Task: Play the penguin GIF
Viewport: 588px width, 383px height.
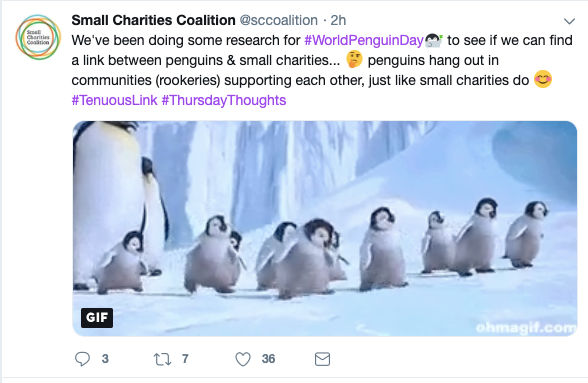Action: click(325, 228)
